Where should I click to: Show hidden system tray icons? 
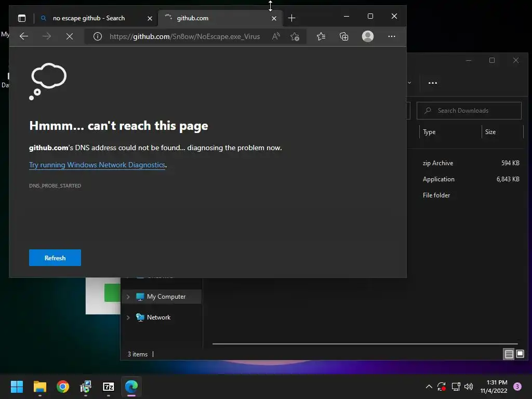pos(429,387)
